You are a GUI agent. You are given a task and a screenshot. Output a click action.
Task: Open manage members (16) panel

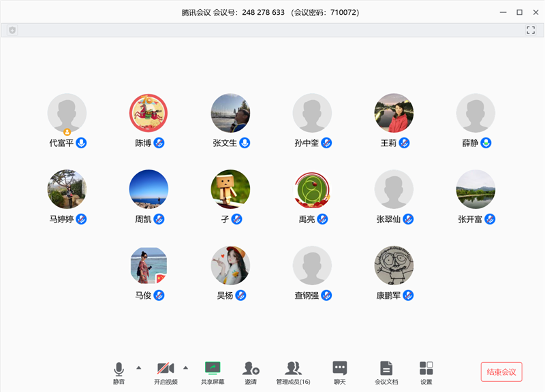click(x=293, y=373)
